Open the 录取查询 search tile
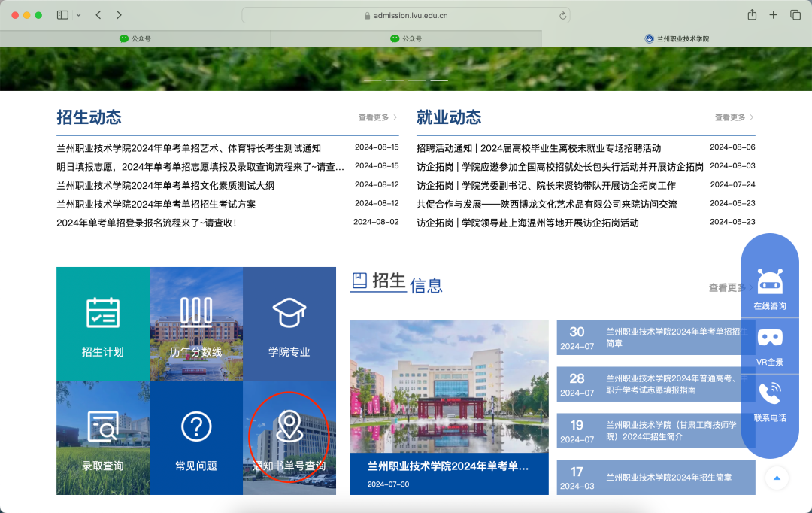Image resolution: width=812 pixels, height=513 pixels. [103, 438]
